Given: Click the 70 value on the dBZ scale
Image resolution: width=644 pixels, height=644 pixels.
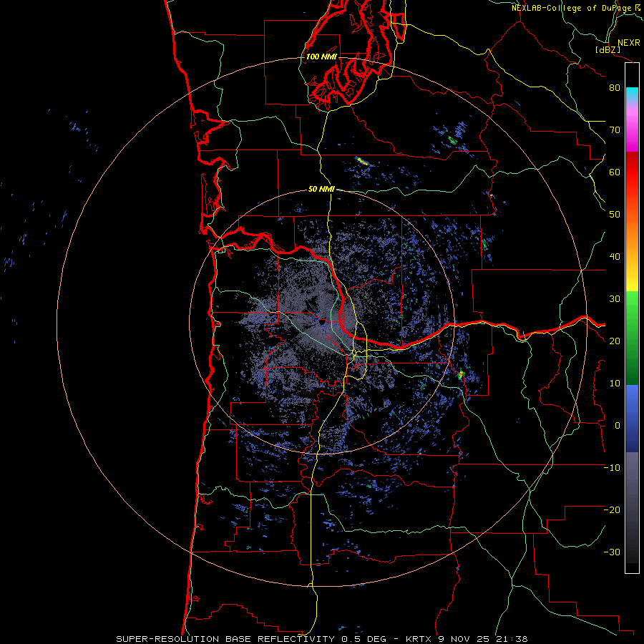Looking at the screenshot, I should point(615,130).
